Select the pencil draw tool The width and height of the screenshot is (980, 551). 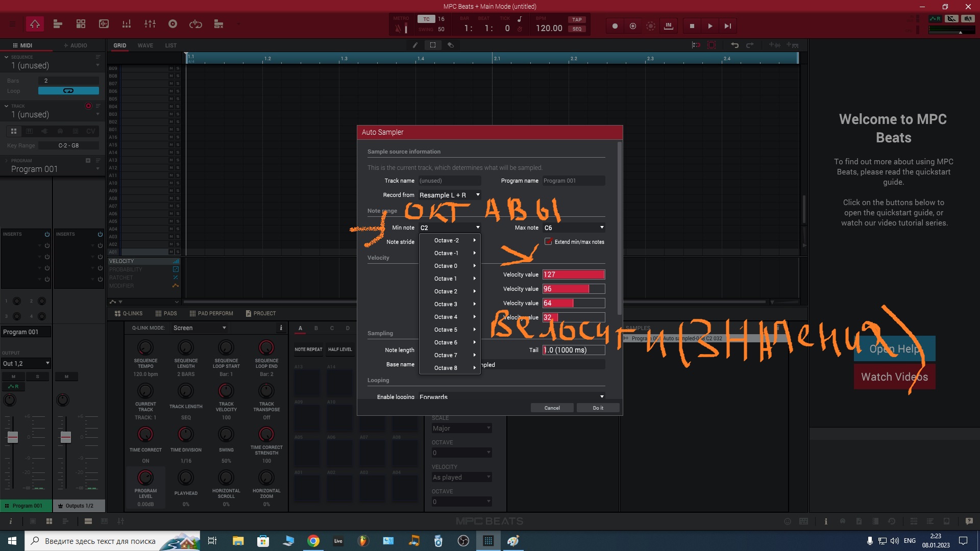point(415,45)
